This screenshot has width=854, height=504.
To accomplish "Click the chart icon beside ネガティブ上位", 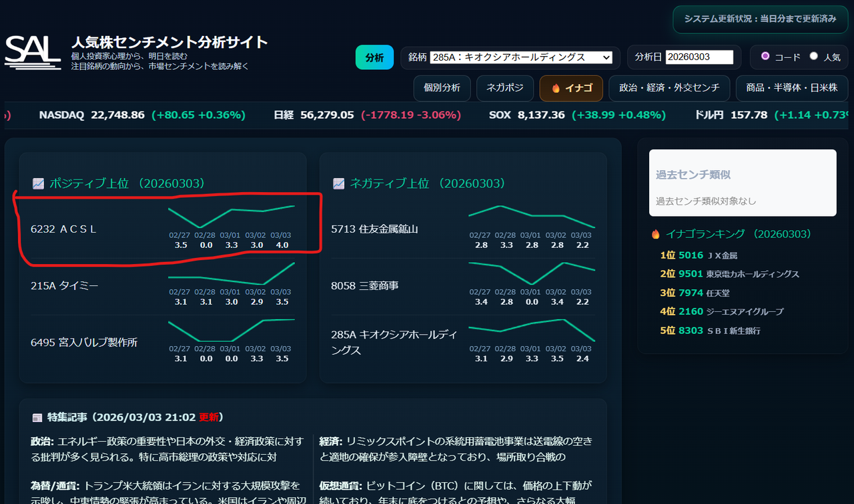I will (339, 183).
